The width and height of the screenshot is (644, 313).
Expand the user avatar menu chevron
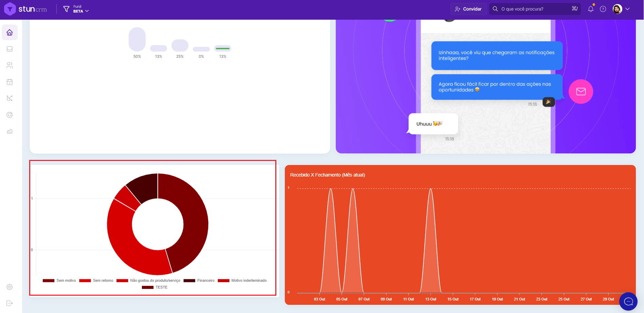pos(627,9)
